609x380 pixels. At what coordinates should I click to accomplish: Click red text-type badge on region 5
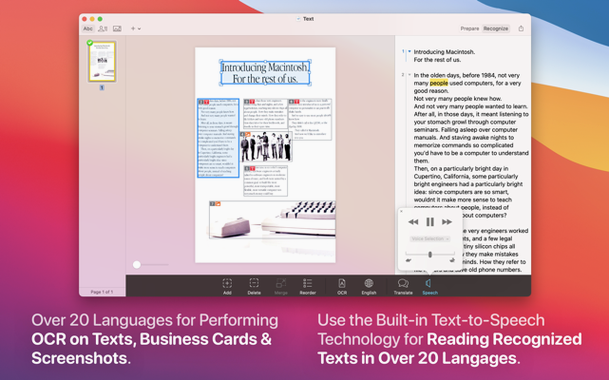click(x=252, y=169)
